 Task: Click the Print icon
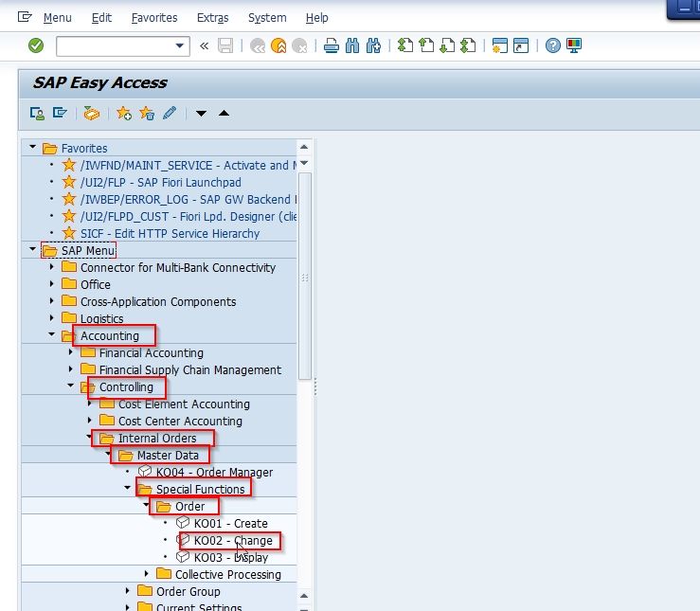(332, 45)
